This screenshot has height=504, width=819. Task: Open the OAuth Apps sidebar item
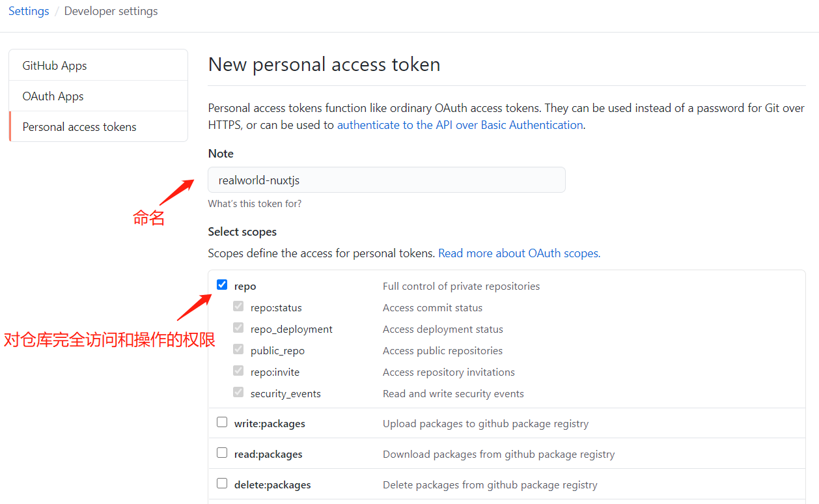(98, 96)
